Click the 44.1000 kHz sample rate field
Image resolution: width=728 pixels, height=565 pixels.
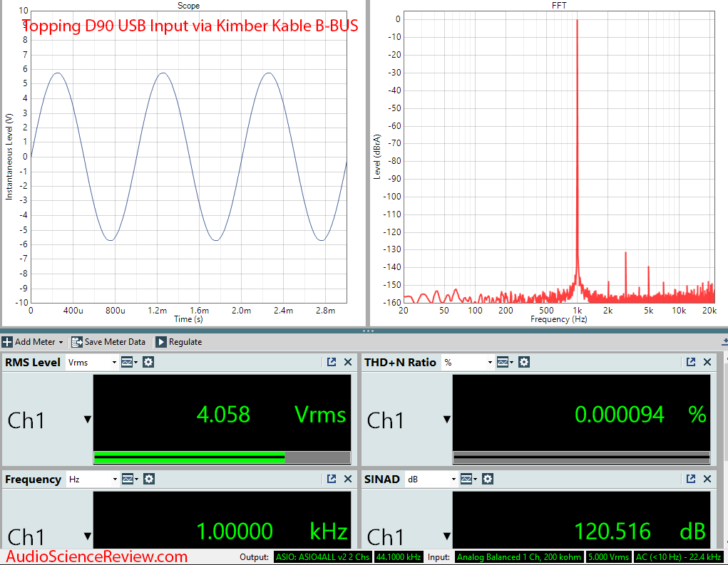399,556
